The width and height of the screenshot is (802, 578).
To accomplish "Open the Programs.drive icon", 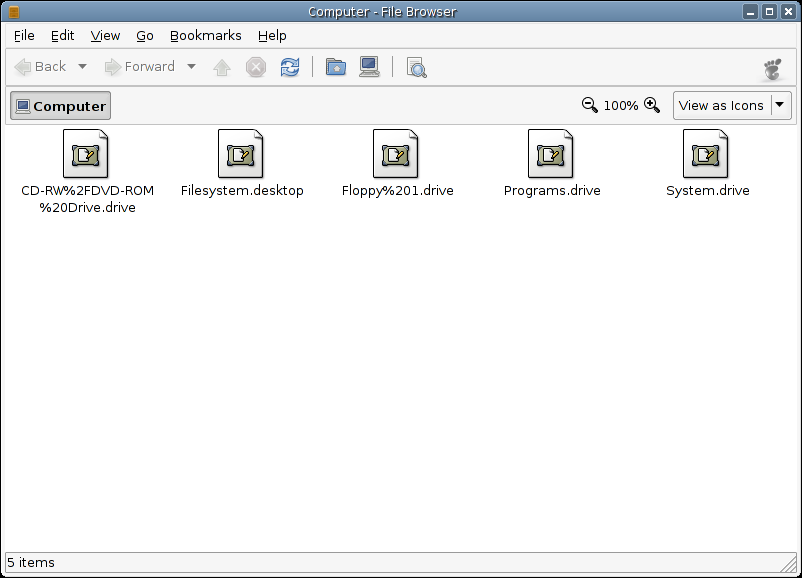I will (552, 155).
